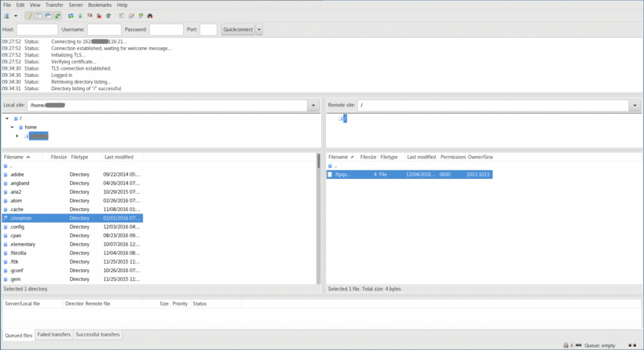Switch to the Successful transfers tab
Viewport: 644px width, 350px height.
tap(97, 335)
